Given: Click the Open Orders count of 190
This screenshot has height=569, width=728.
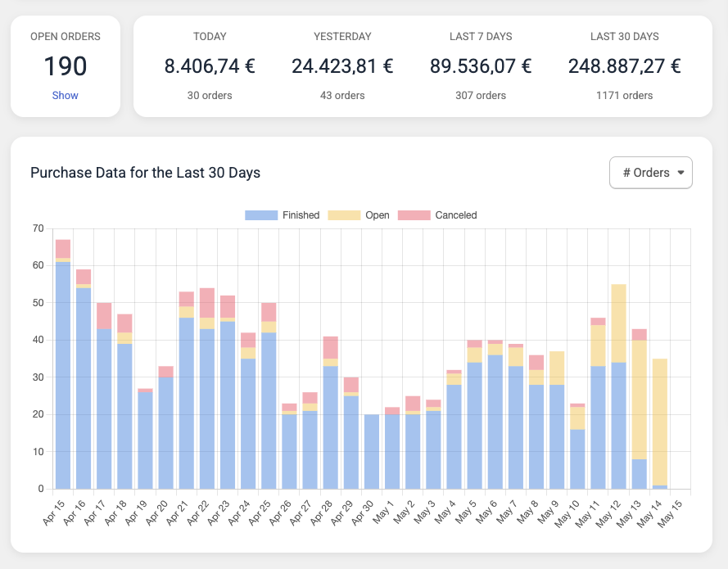Looking at the screenshot, I should (x=65, y=67).
